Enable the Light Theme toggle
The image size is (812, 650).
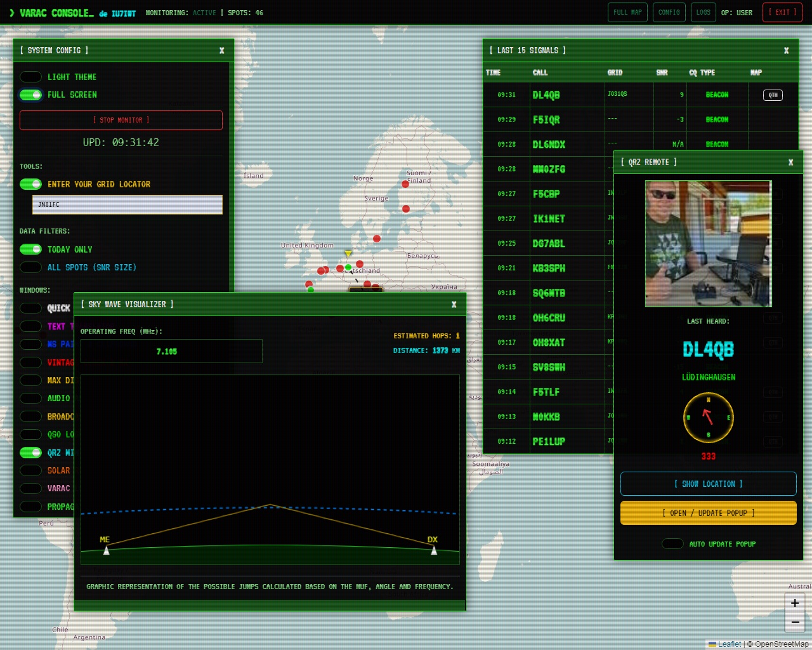tap(30, 77)
